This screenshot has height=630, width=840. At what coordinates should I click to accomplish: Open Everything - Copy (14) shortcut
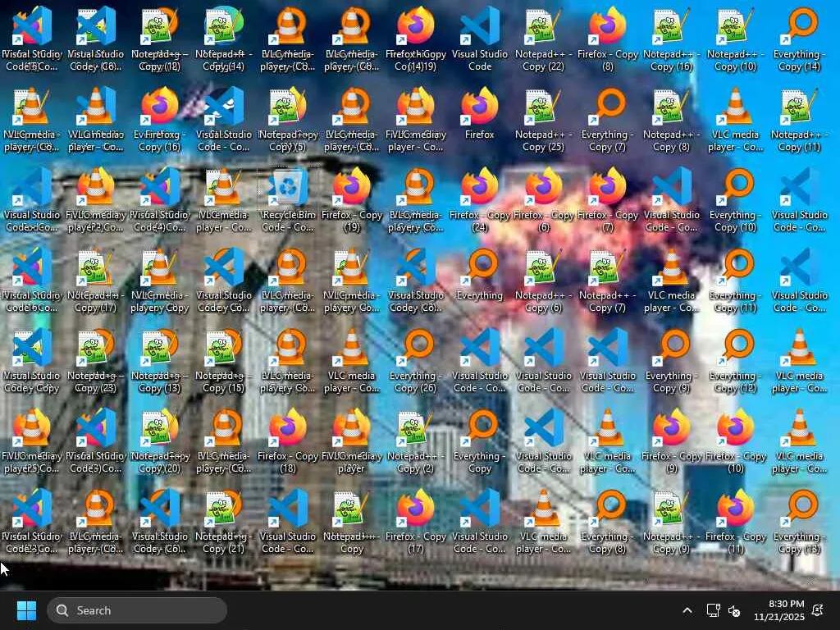[799, 39]
